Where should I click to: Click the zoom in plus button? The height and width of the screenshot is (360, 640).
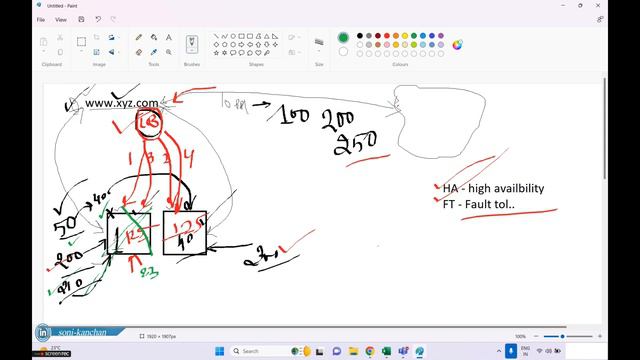[x=600, y=336]
